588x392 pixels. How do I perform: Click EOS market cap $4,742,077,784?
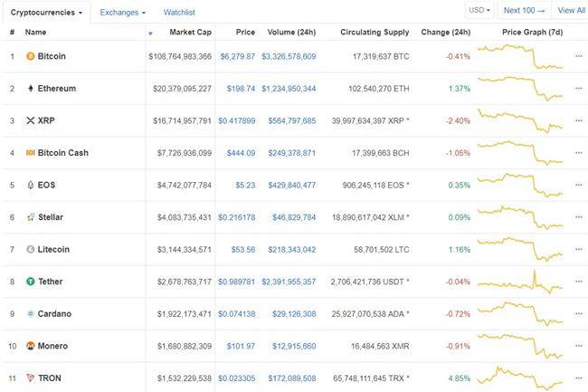point(185,186)
